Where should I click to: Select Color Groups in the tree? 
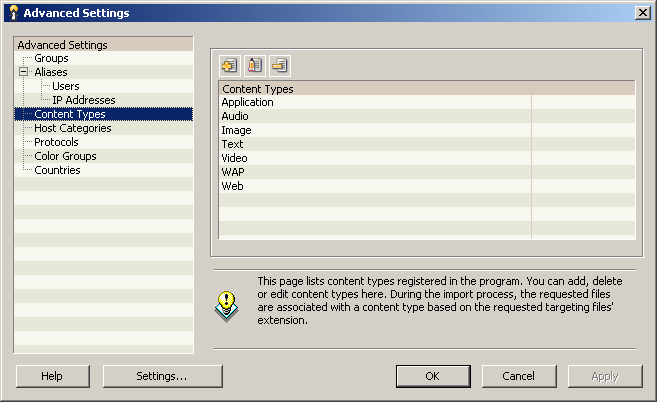pyautogui.click(x=65, y=156)
